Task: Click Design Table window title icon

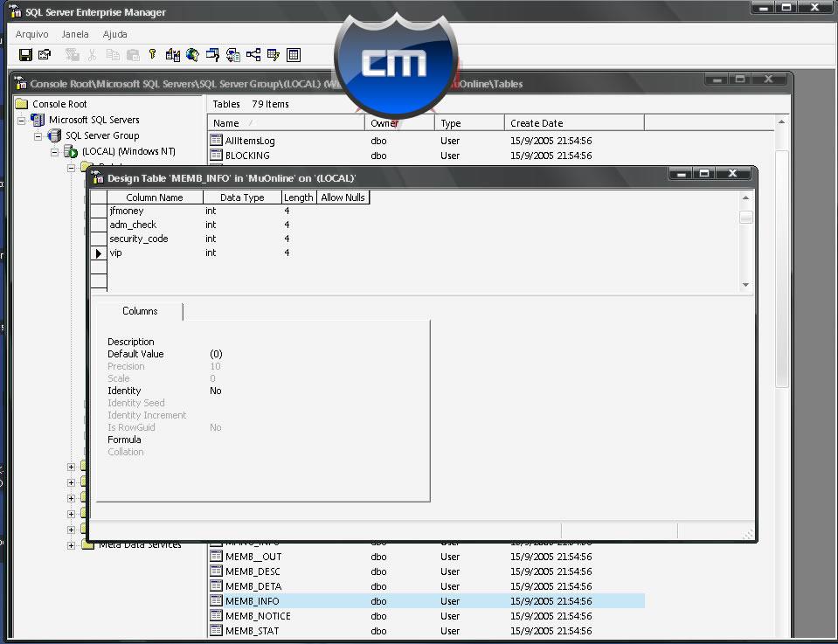Action: pos(97,177)
